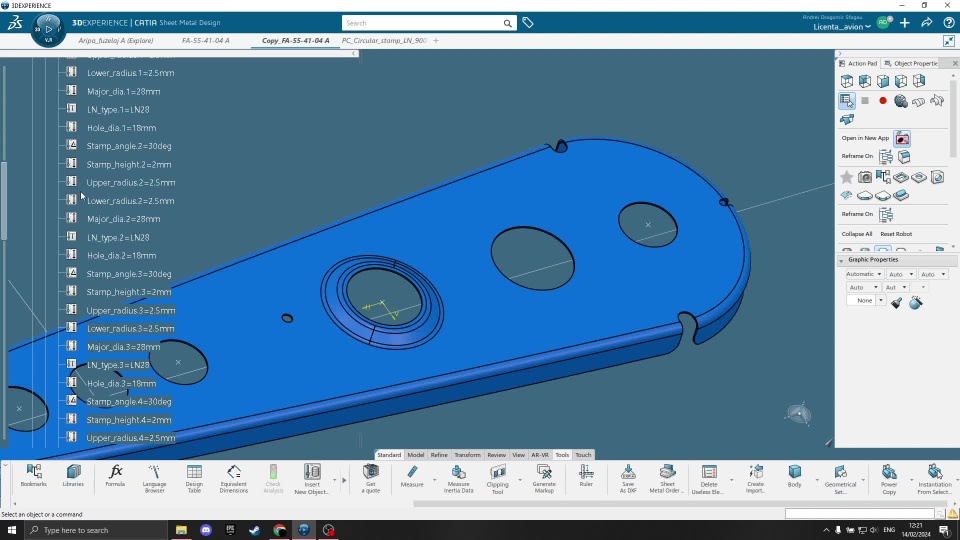The width and height of the screenshot is (960, 540).
Task: Select Lower_radius.1=2.5mm parameter
Action: (x=130, y=73)
